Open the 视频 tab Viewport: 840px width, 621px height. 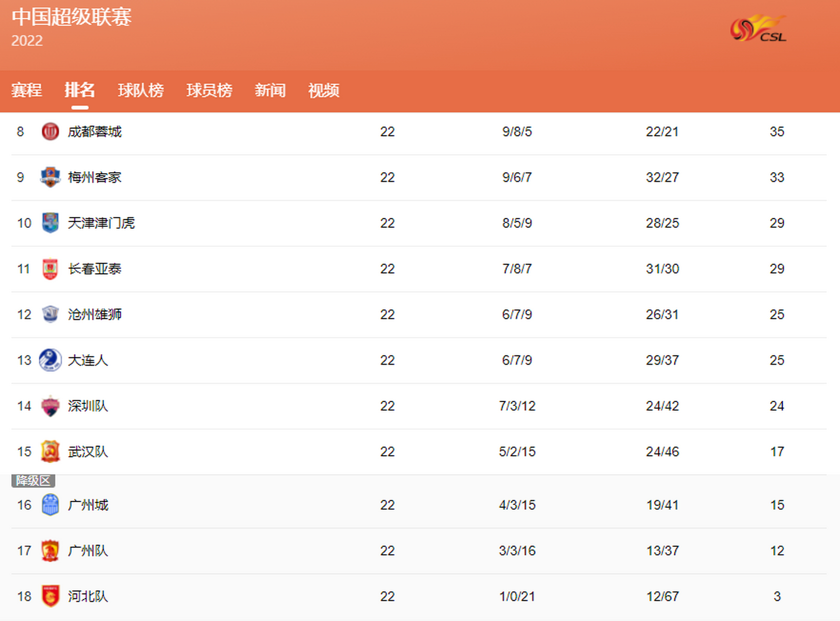point(323,90)
